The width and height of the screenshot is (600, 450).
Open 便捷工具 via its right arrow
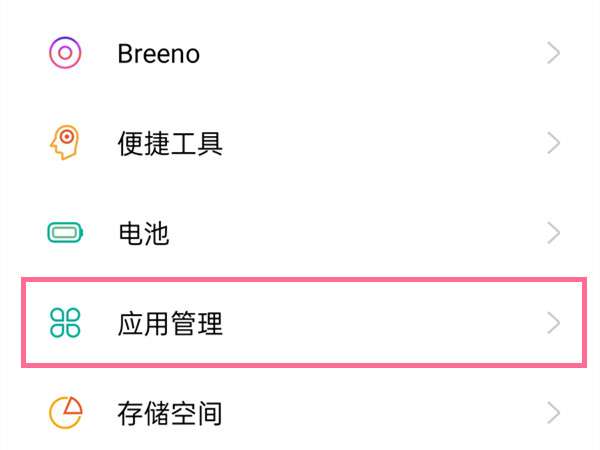click(x=553, y=143)
